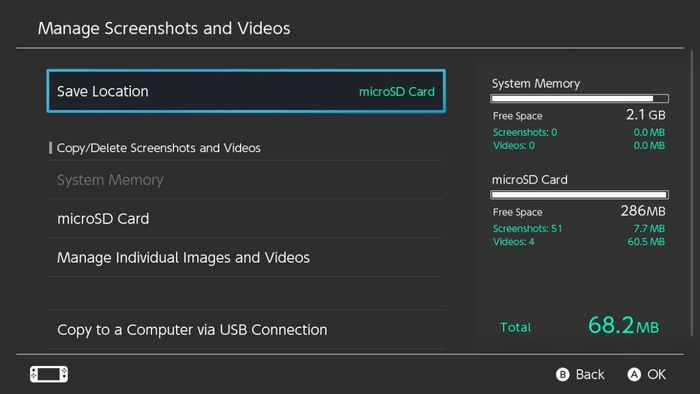
Task: Click the '68.2MB' total value
Action: click(x=623, y=325)
